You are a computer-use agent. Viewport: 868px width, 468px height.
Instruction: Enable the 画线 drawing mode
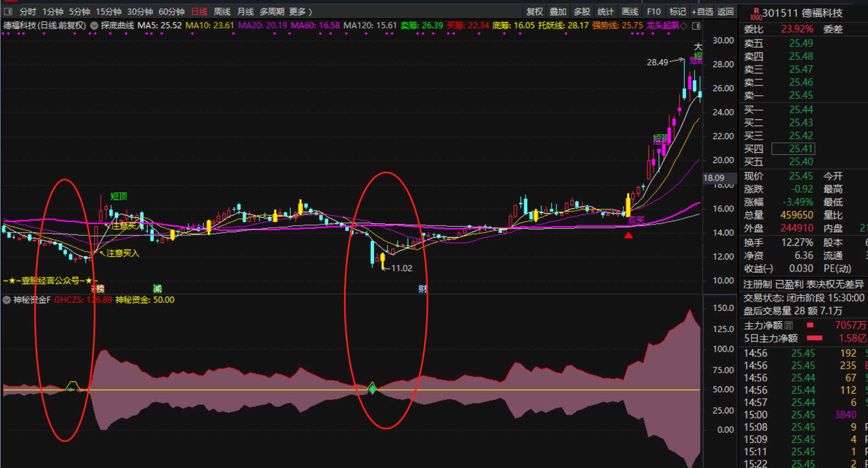pyautogui.click(x=629, y=11)
